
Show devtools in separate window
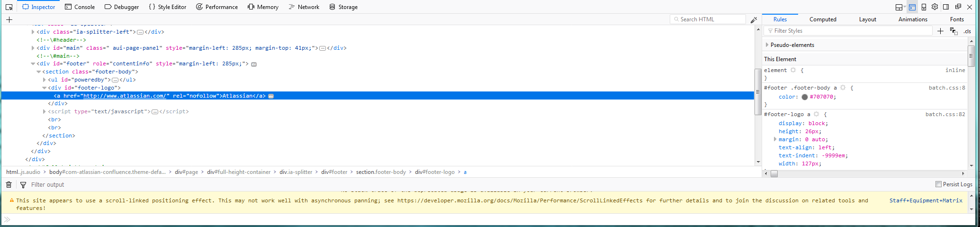(958, 7)
